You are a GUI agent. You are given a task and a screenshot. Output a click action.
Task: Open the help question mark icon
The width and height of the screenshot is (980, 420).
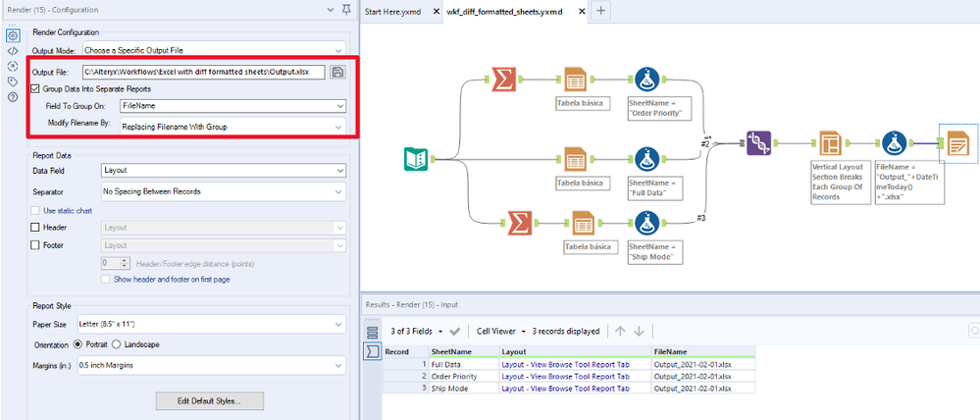pos(13,97)
